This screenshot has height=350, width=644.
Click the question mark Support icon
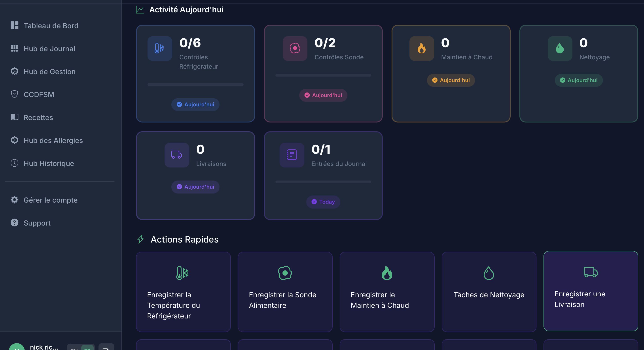(x=15, y=223)
